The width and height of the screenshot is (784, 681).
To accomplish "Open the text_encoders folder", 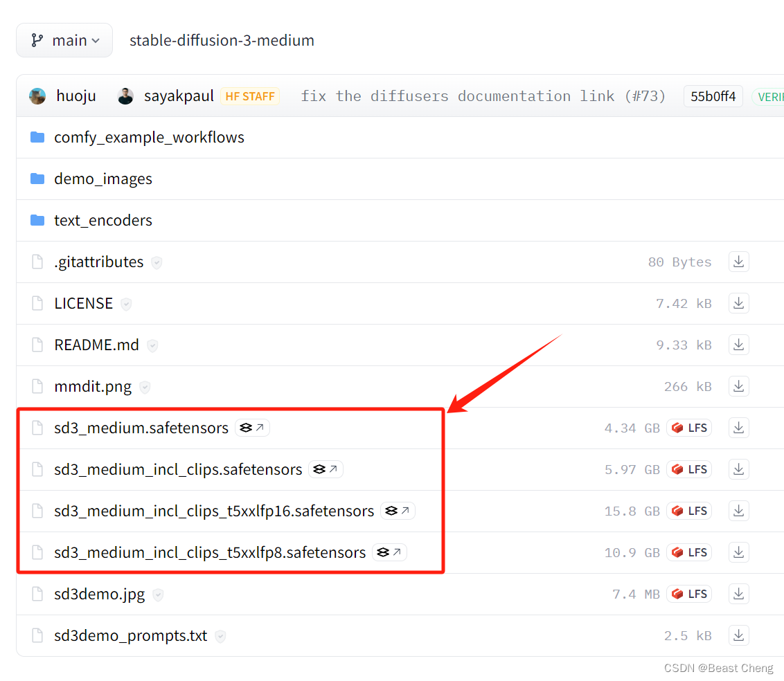I will [103, 220].
